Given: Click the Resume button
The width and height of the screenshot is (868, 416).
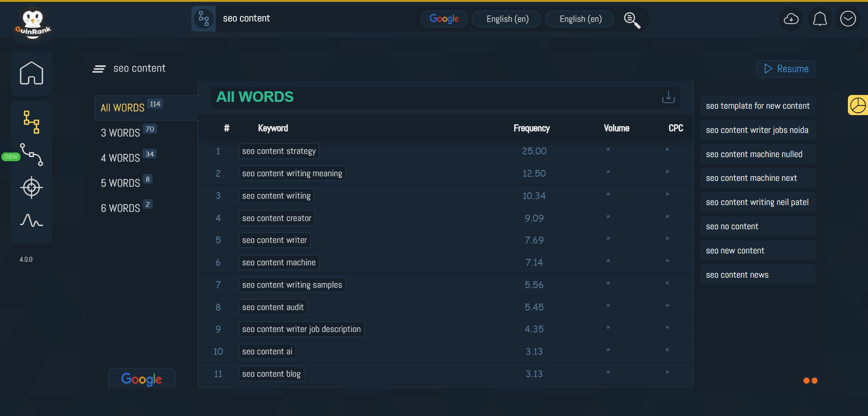Looking at the screenshot, I should click(786, 69).
